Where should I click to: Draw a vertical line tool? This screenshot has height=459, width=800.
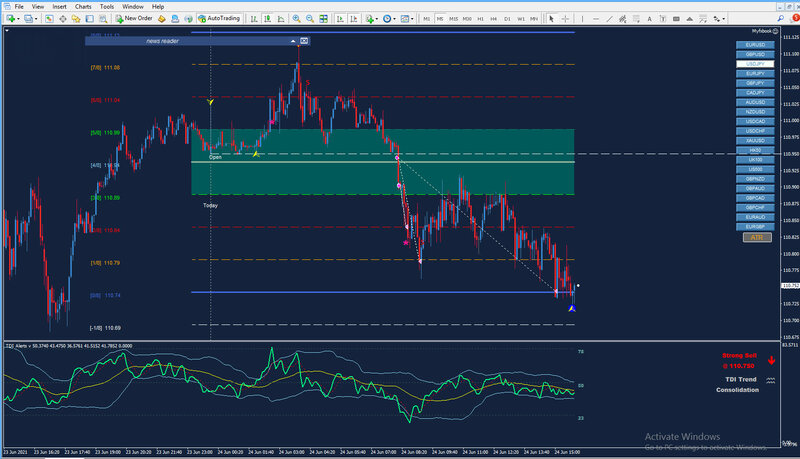(x=582, y=19)
